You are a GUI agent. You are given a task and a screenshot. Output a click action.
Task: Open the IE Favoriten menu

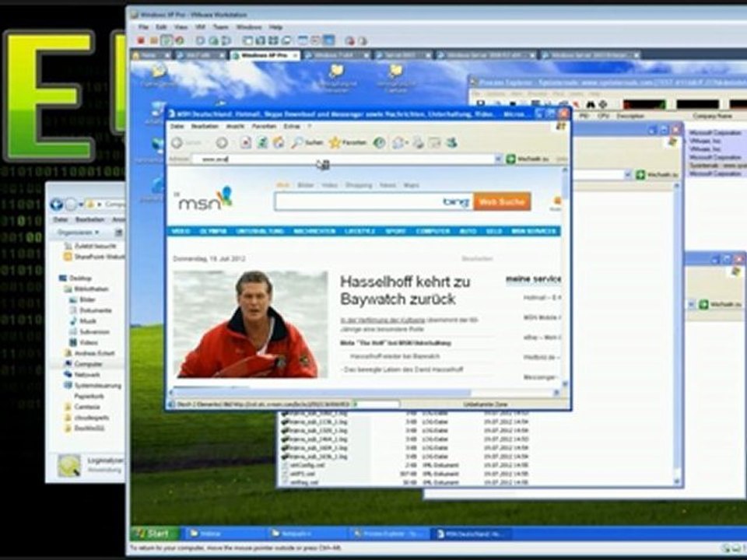tap(264, 126)
